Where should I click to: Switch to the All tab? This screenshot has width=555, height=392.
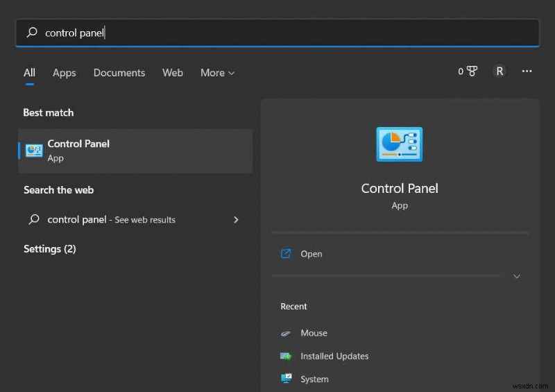tap(29, 73)
